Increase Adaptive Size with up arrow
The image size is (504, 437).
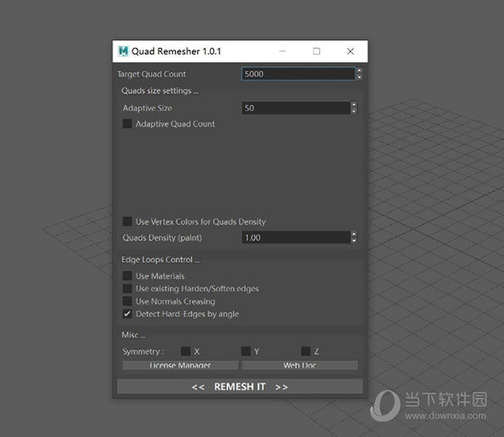coord(354,105)
